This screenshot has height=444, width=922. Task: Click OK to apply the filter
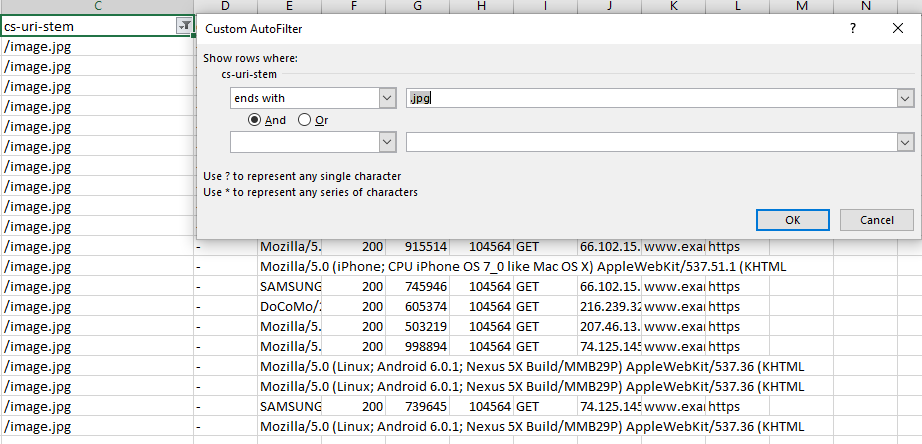(x=792, y=220)
